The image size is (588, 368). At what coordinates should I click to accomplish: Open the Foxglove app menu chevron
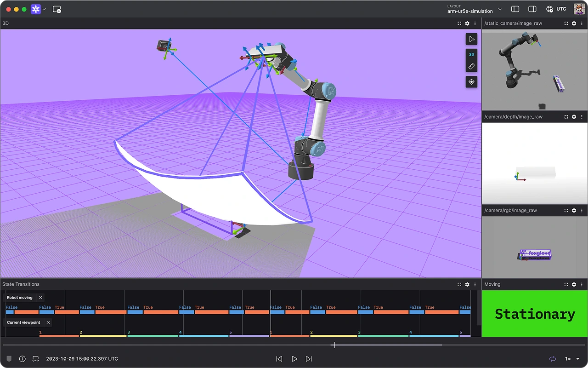coord(44,9)
